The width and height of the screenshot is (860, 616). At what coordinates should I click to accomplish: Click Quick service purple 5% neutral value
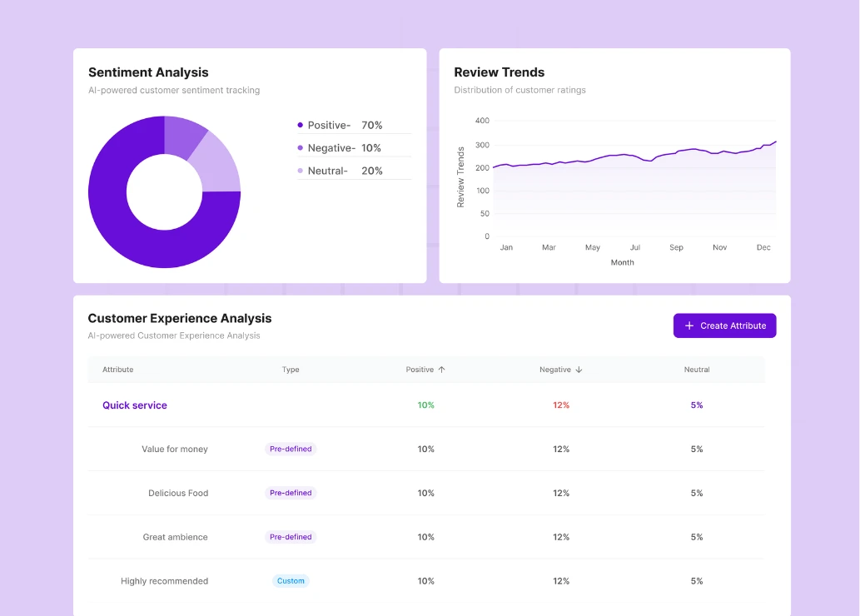(697, 405)
